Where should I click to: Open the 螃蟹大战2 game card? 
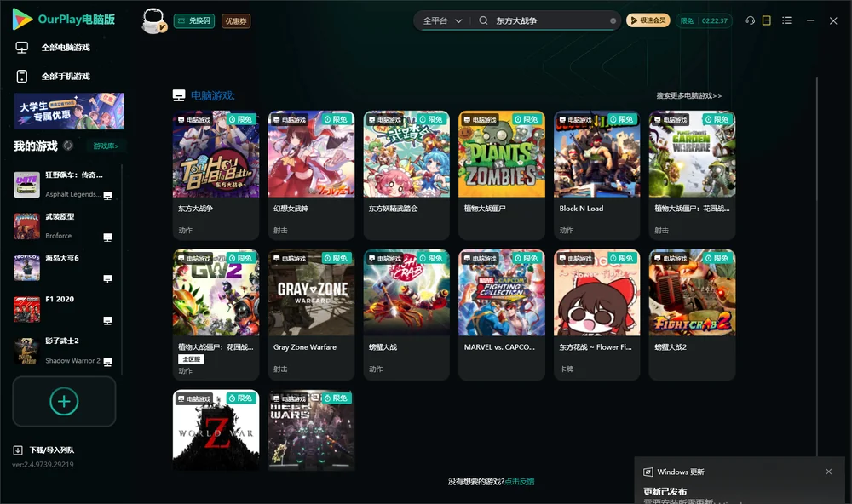coord(692,314)
